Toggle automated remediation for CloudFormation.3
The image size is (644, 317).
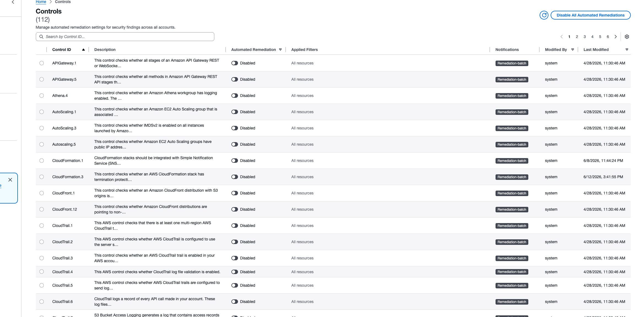pos(235,177)
